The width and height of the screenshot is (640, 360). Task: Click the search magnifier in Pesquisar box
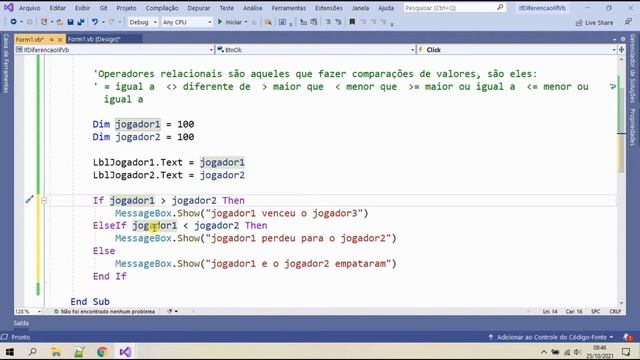500,7
